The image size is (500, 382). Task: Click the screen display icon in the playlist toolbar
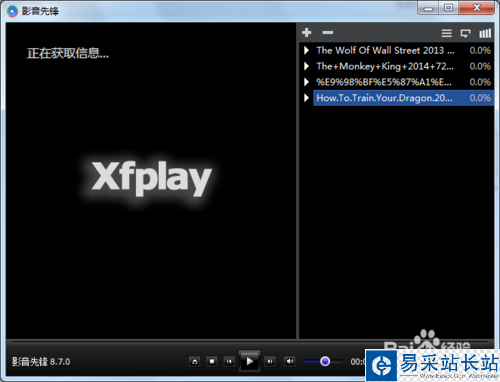tap(466, 33)
